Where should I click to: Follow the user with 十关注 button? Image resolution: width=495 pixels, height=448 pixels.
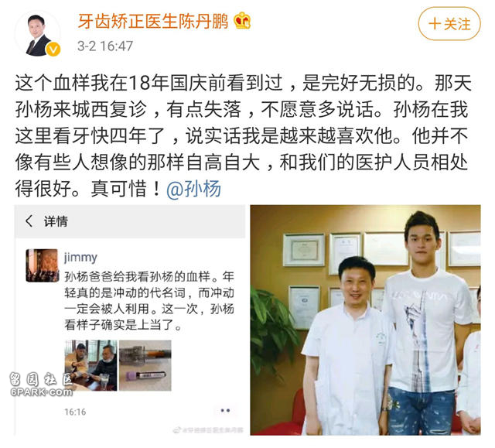click(x=449, y=24)
